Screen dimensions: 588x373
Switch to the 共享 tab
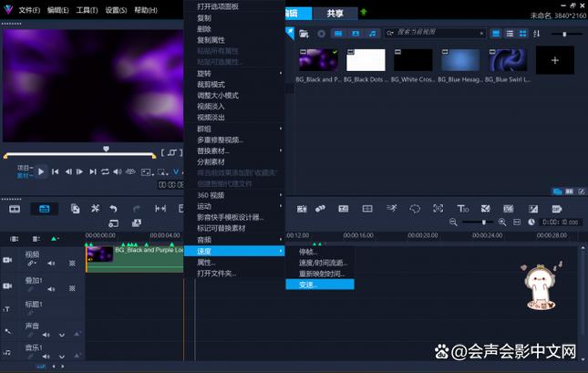coord(335,14)
